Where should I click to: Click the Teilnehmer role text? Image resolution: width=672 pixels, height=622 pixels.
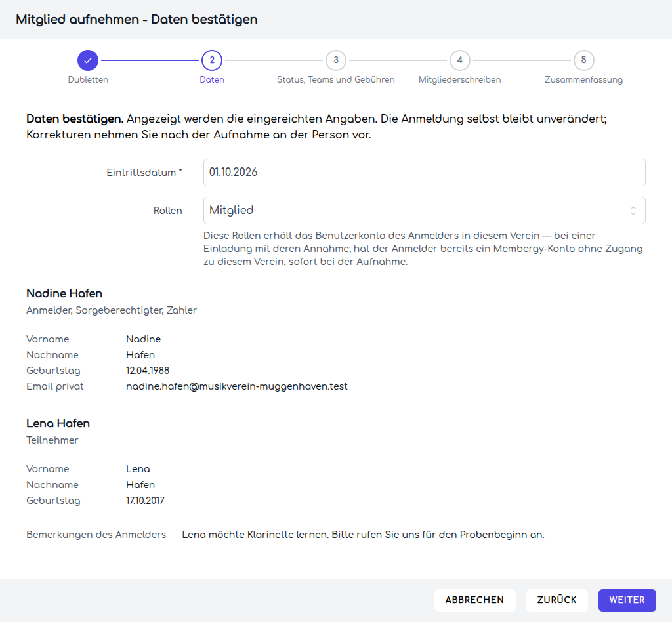(x=52, y=440)
